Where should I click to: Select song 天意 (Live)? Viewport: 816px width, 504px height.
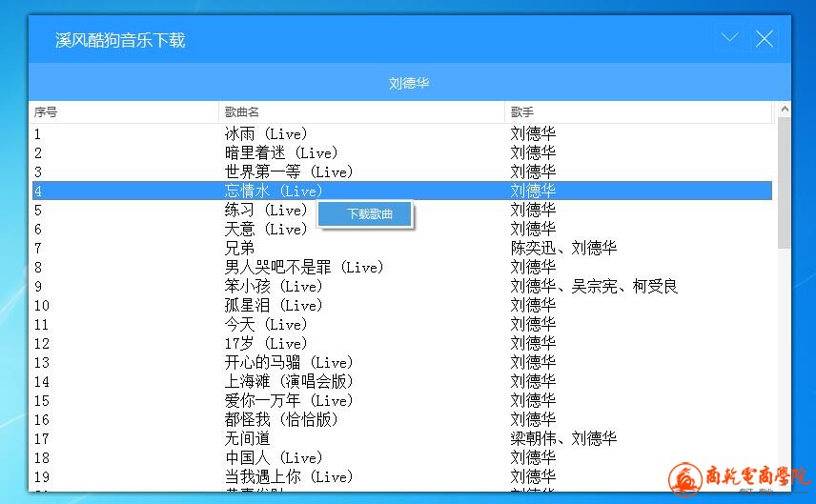[266, 230]
